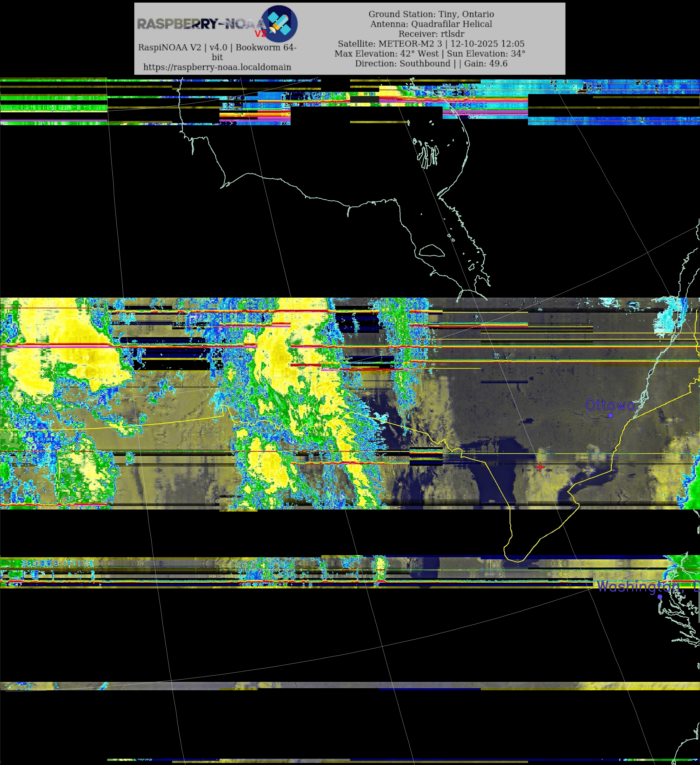Click the Receiver: rtlsdr line
The height and width of the screenshot is (765, 700).
(x=431, y=34)
